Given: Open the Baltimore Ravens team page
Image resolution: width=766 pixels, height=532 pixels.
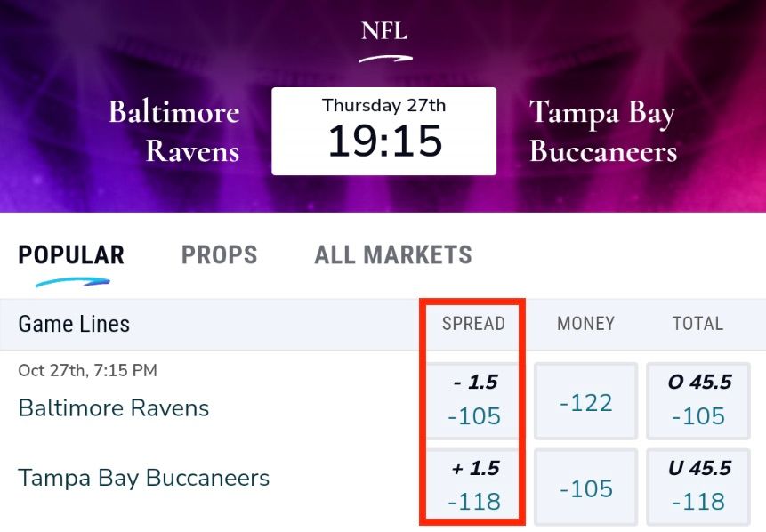Looking at the screenshot, I should point(113,408).
